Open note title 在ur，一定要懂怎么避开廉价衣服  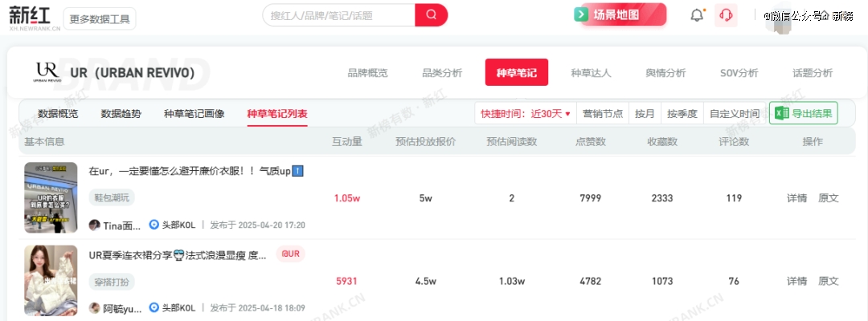[197, 171]
